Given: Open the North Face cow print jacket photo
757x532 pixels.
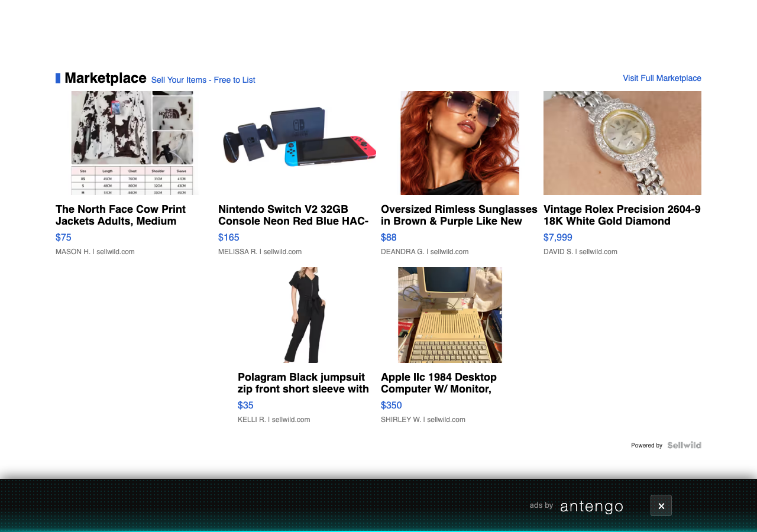Looking at the screenshot, I should pos(135,143).
